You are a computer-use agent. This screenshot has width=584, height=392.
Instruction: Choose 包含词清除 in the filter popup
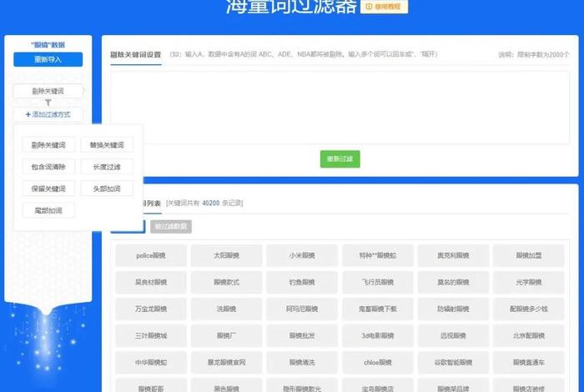[48, 167]
